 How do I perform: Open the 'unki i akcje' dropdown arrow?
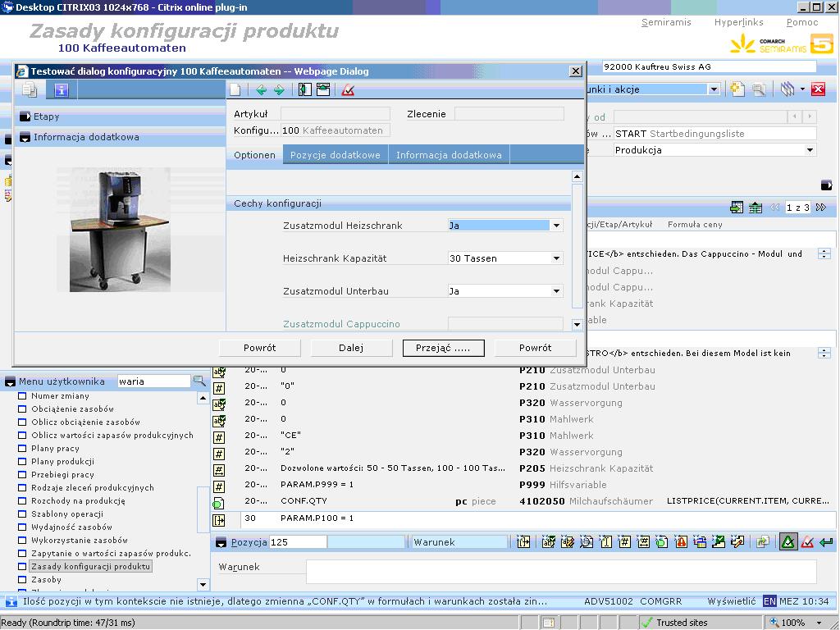[714, 89]
